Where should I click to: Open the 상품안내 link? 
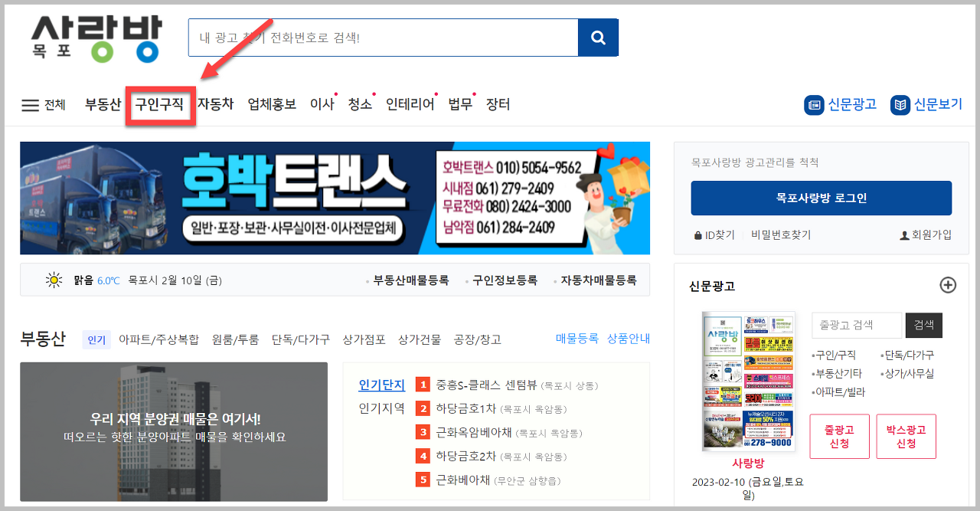(629, 339)
